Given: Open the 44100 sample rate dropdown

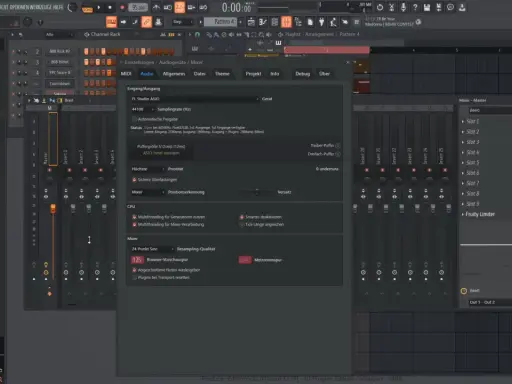Looking at the screenshot, I should click(x=143, y=109).
